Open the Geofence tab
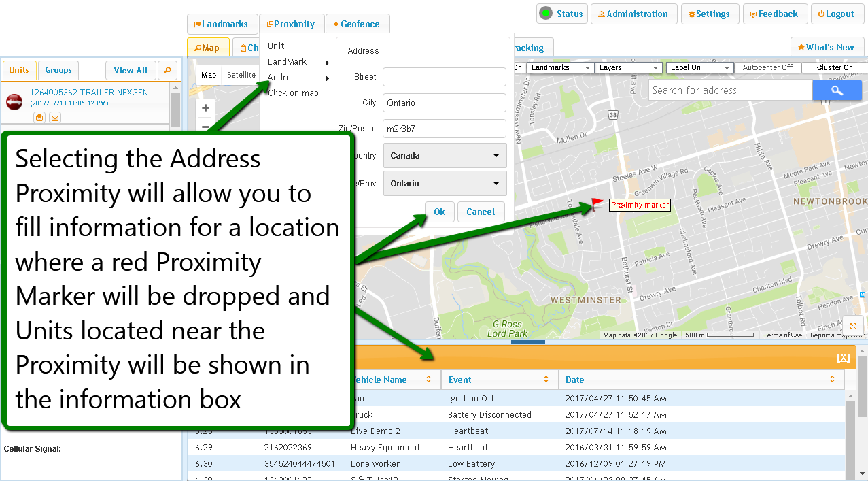Screen dimensions: 868x481 coord(357,24)
